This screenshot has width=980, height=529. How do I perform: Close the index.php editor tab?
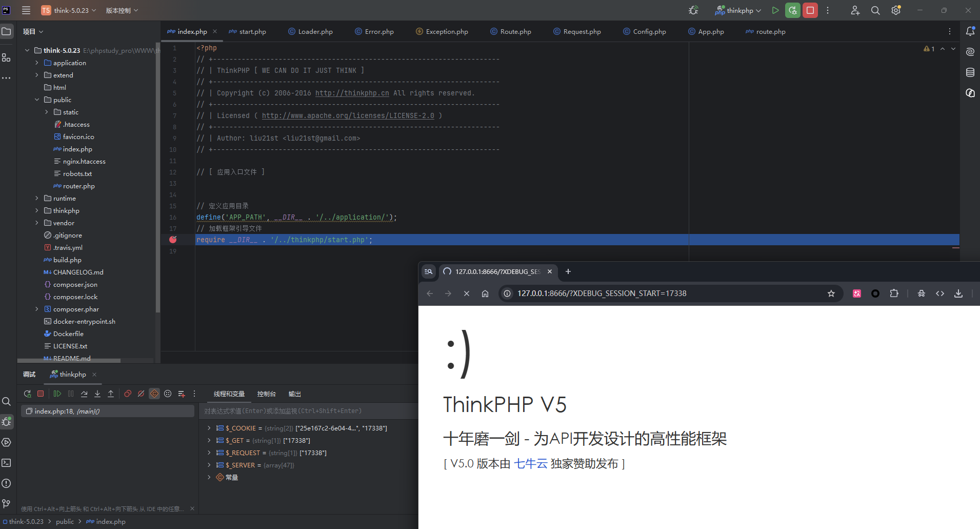tap(215, 31)
